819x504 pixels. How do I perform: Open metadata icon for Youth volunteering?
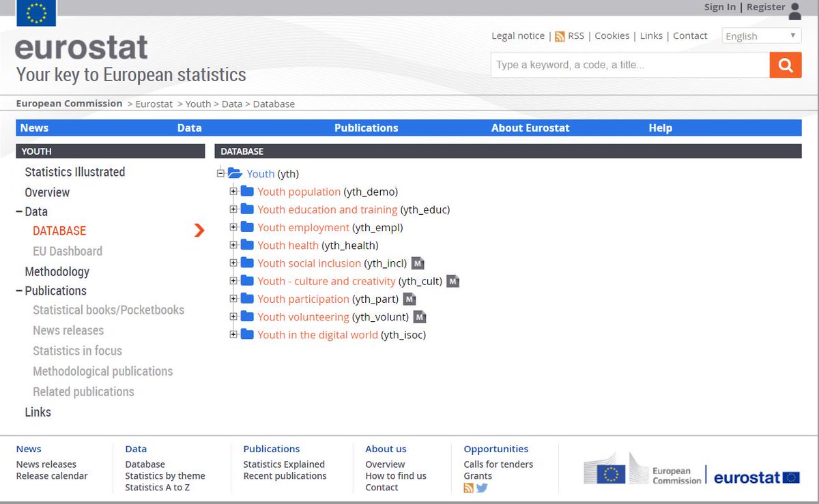pyautogui.click(x=420, y=316)
